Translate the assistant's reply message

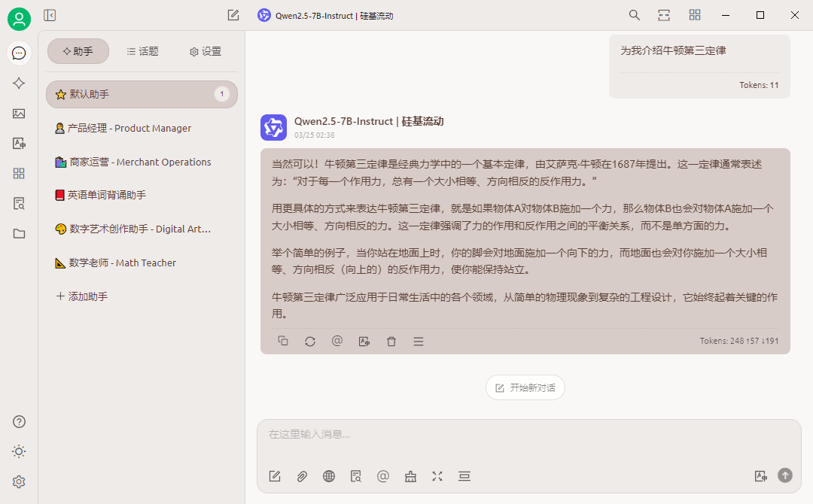pos(364,341)
